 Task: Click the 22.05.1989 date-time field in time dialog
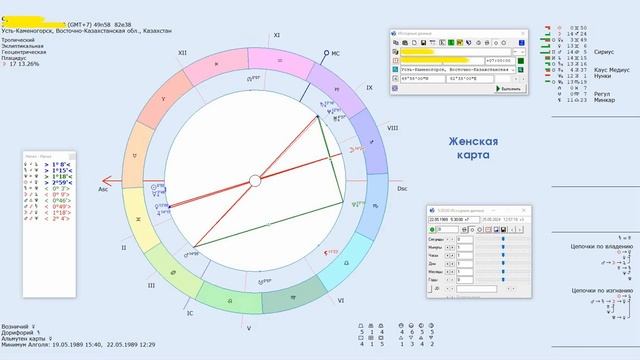(x=454, y=220)
